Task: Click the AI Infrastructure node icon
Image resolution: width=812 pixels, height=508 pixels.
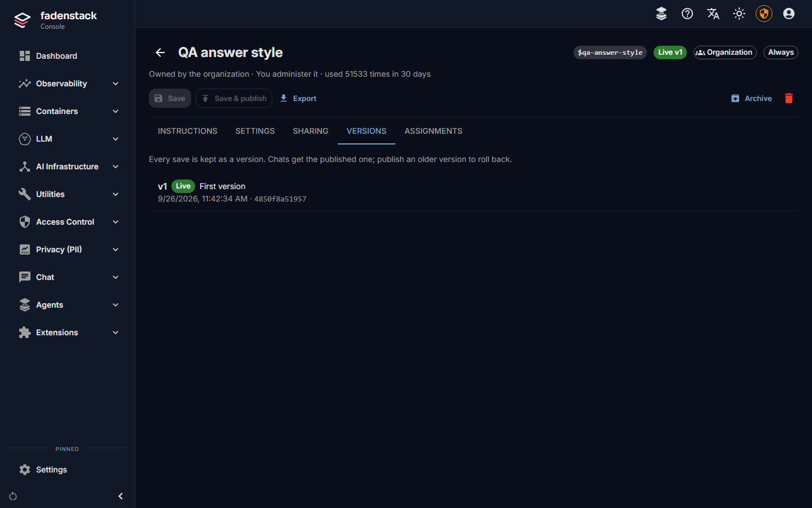Action: (25, 167)
